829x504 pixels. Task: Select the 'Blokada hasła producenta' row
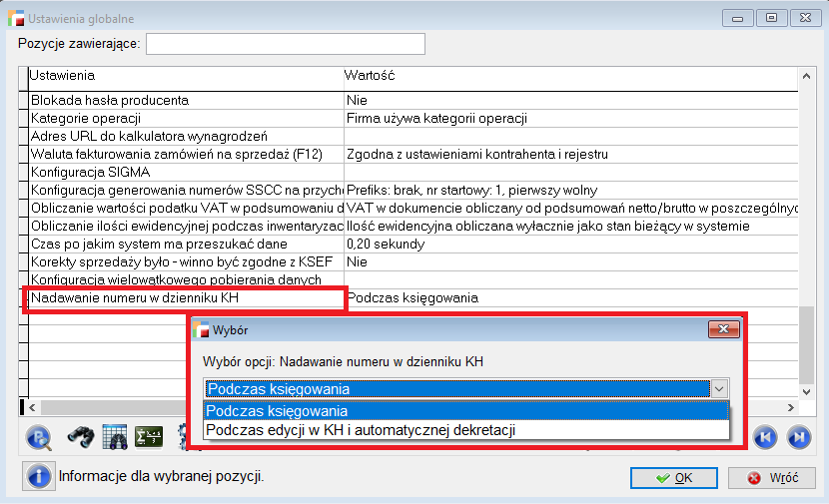click(184, 100)
